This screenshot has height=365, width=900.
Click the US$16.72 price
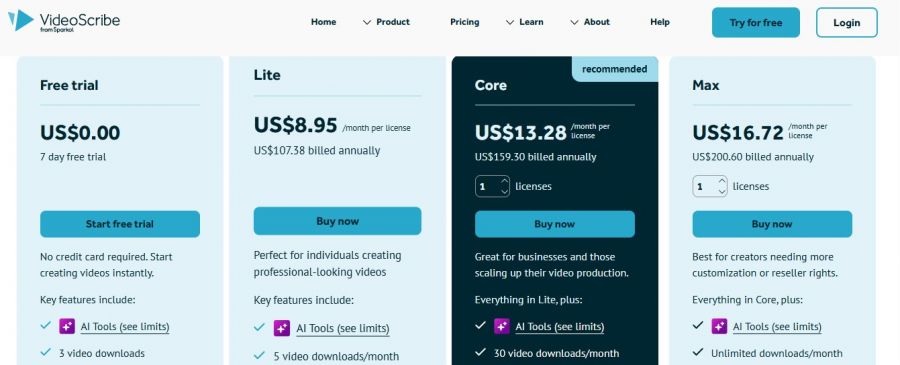[738, 133]
